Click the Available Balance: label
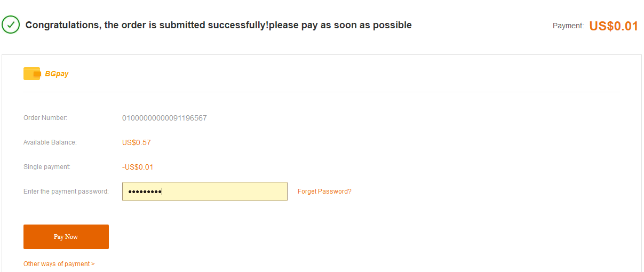The height and width of the screenshot is (272, 644). tap(50, 142)
